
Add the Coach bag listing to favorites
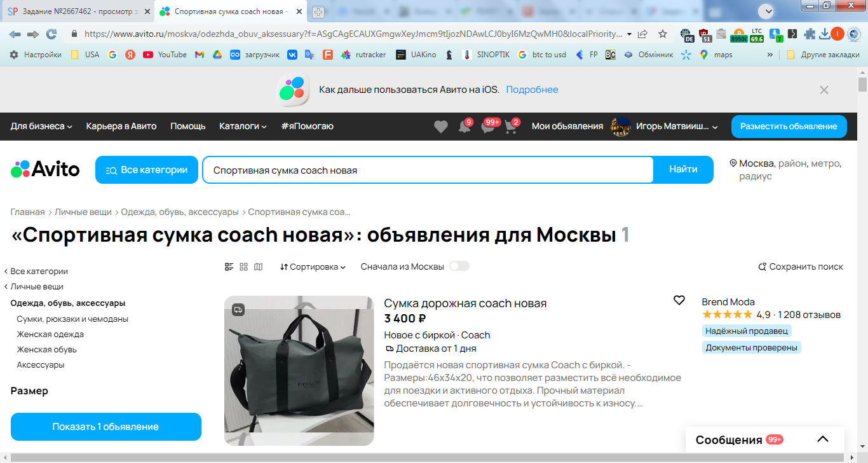679,300
